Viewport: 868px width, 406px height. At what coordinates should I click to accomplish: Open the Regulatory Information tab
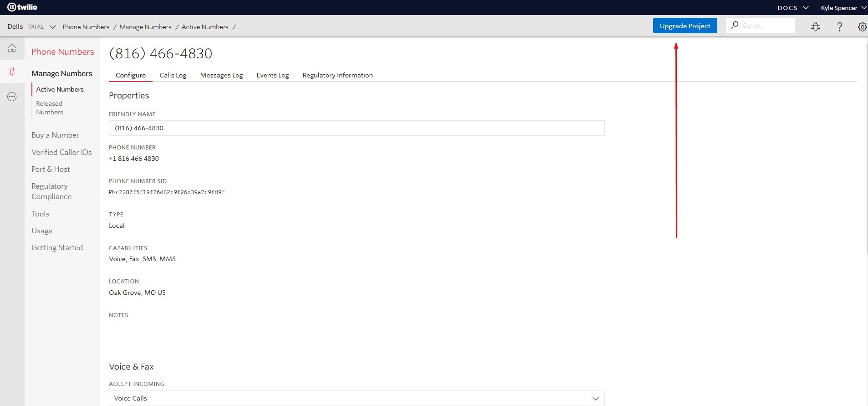[x=337, y=75]
